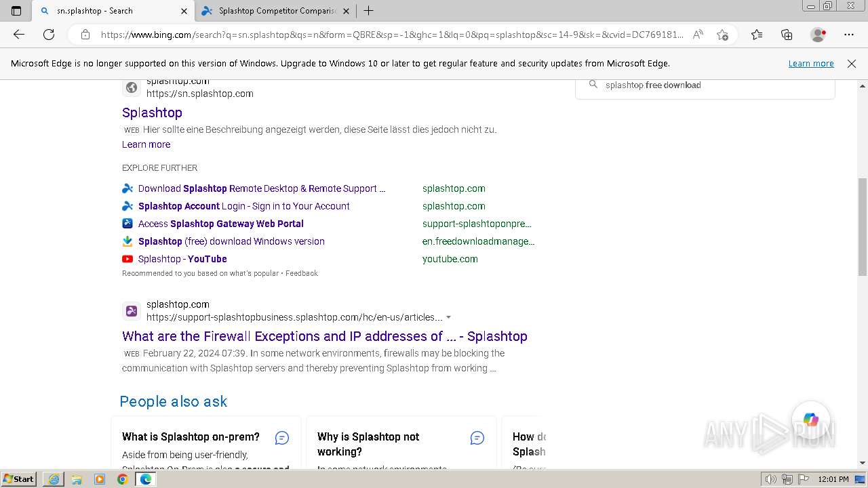Viewport: 868px width, 488px height.
Task: Open File Explorer from the taskbar
Action: click(x=77, y=479)
